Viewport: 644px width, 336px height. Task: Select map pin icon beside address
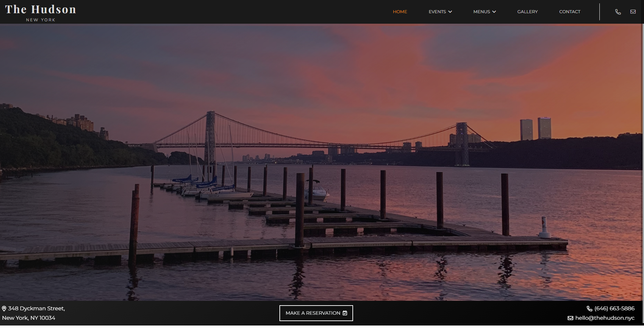point(4,309)
